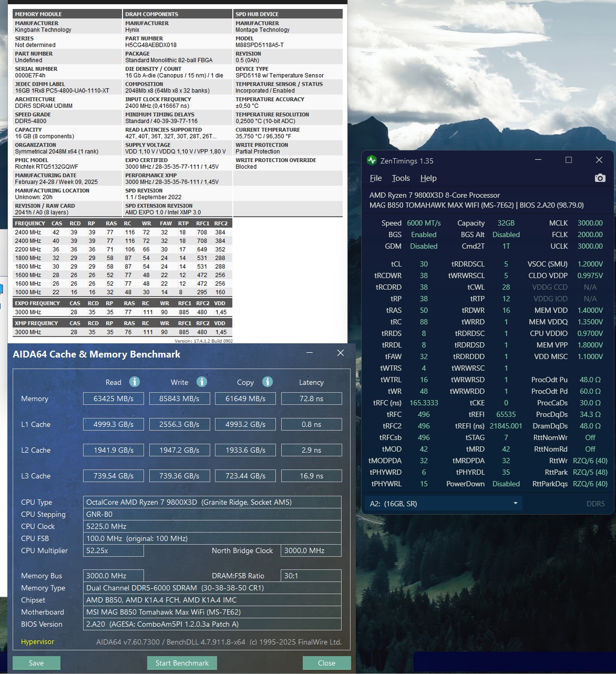
Task: Click the MEM VDD 1.4000V value
Action: click(x=590, y=310)
